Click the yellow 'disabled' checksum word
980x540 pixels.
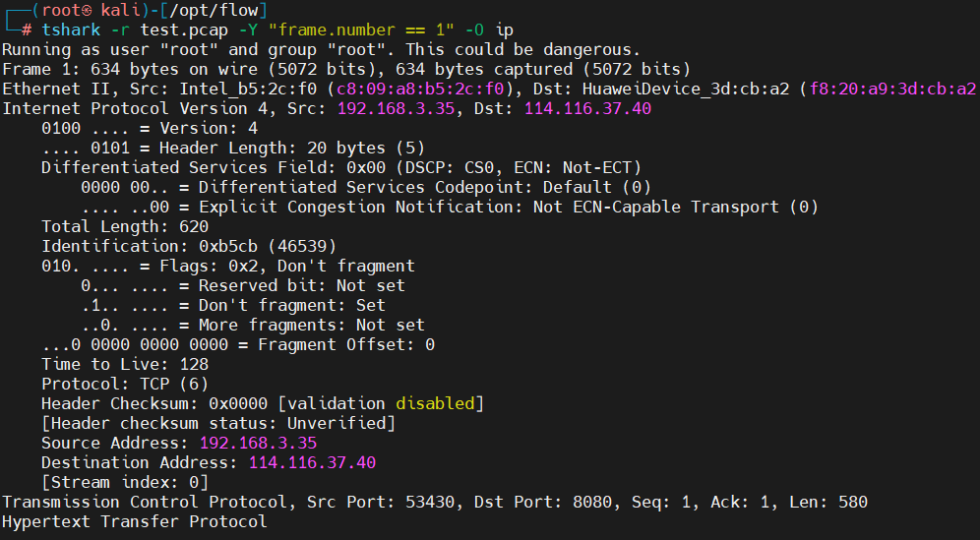click(435, 403)
